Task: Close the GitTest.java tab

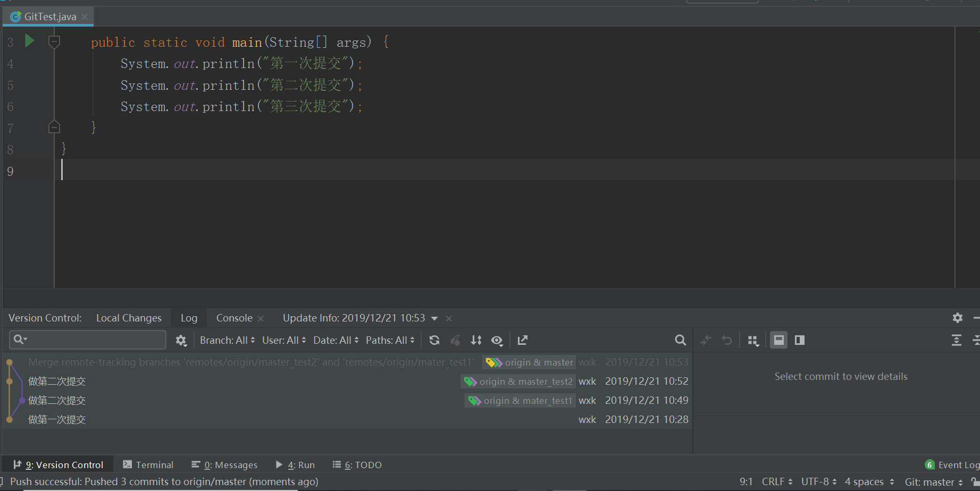Action: click(85, 17)
